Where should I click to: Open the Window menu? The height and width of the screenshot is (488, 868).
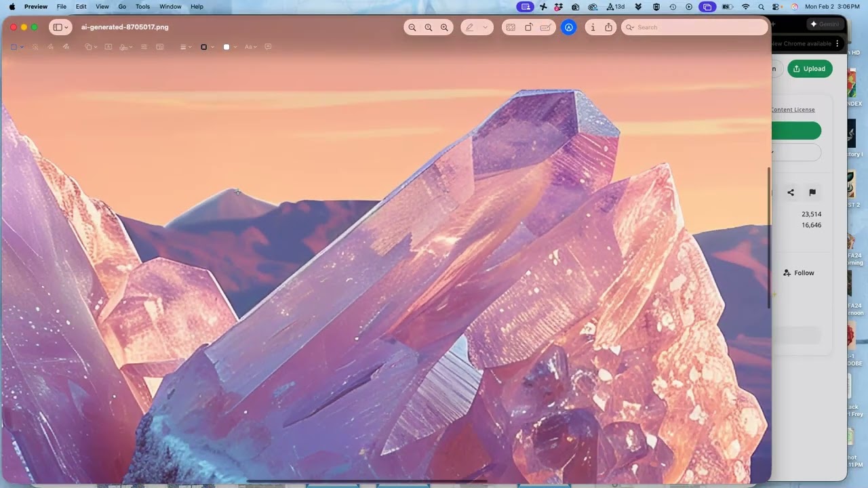(x=170, y=7)
